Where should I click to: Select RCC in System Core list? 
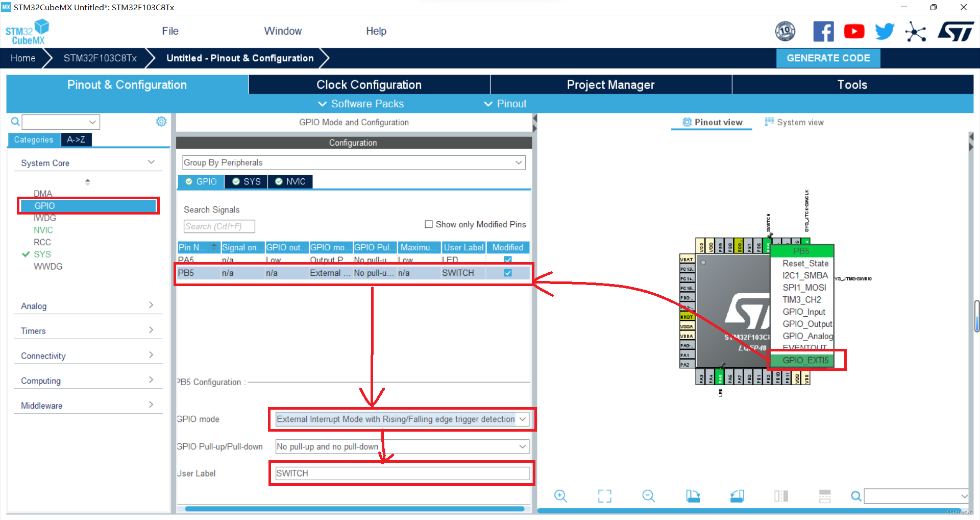42,242
